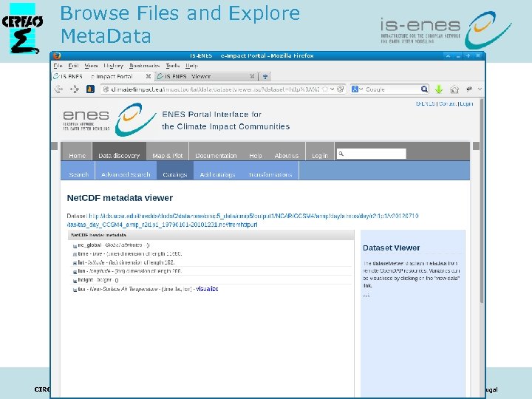532x399 pixels.
Task: Bookmark this page with the star icon
Action: (324, 89)
